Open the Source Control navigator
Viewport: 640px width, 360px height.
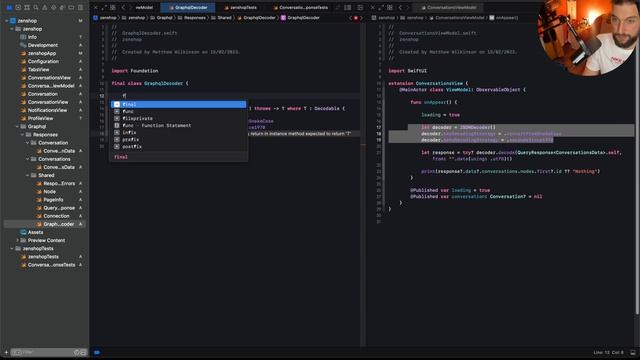(x=18, y=7)
